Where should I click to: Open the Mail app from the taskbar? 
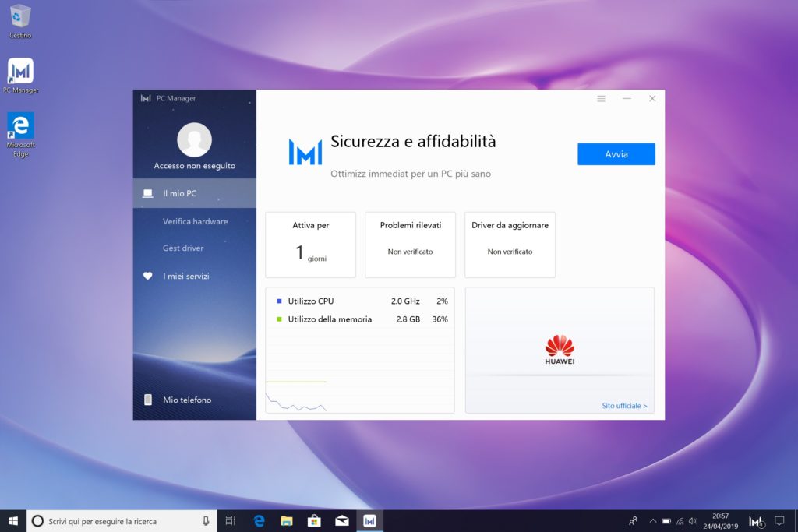point(342,521)
